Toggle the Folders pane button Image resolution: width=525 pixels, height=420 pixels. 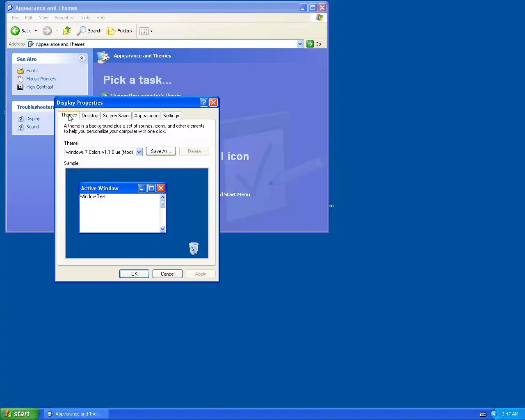click(119, 31)
